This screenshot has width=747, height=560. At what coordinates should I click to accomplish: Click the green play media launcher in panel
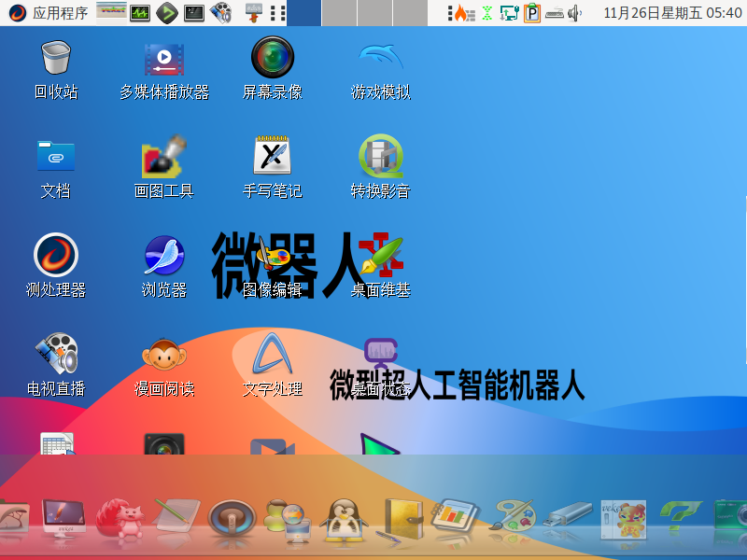point(167,13)
